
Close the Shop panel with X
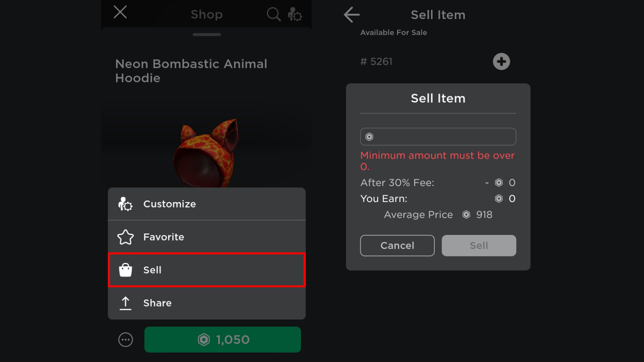[120, 12]
